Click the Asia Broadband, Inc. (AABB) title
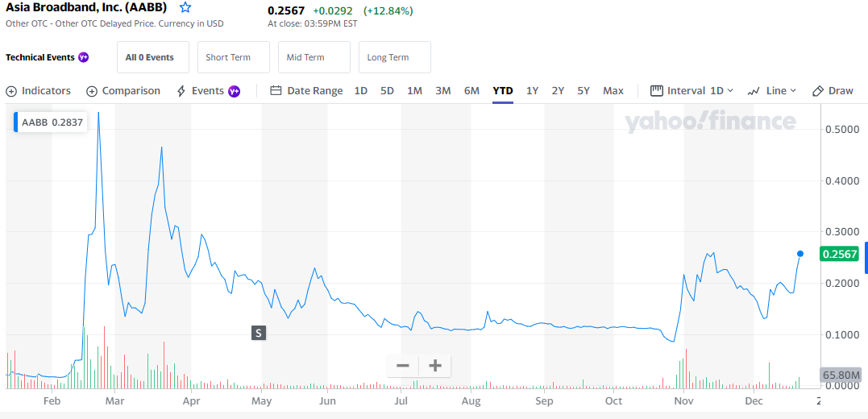The height and width of the screenshot is (419, 868). (86, 8)
